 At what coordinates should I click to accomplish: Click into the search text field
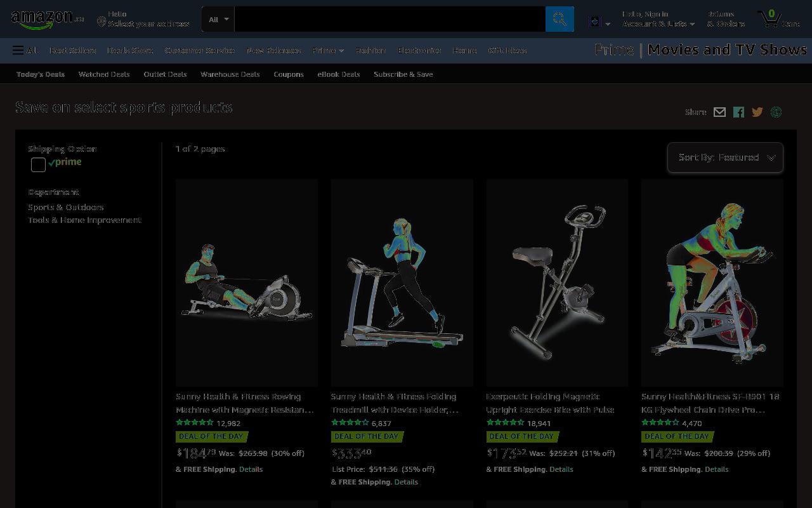click(x=390, y=19)
